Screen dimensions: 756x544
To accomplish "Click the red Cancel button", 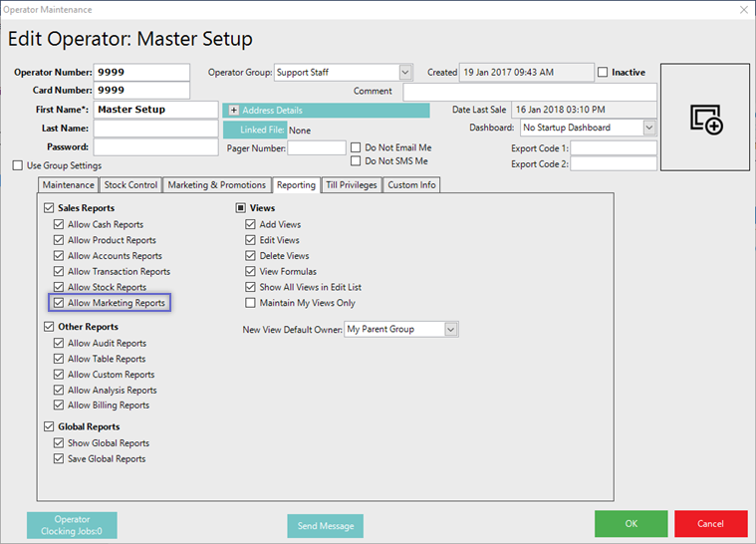I will click(710, 524).
